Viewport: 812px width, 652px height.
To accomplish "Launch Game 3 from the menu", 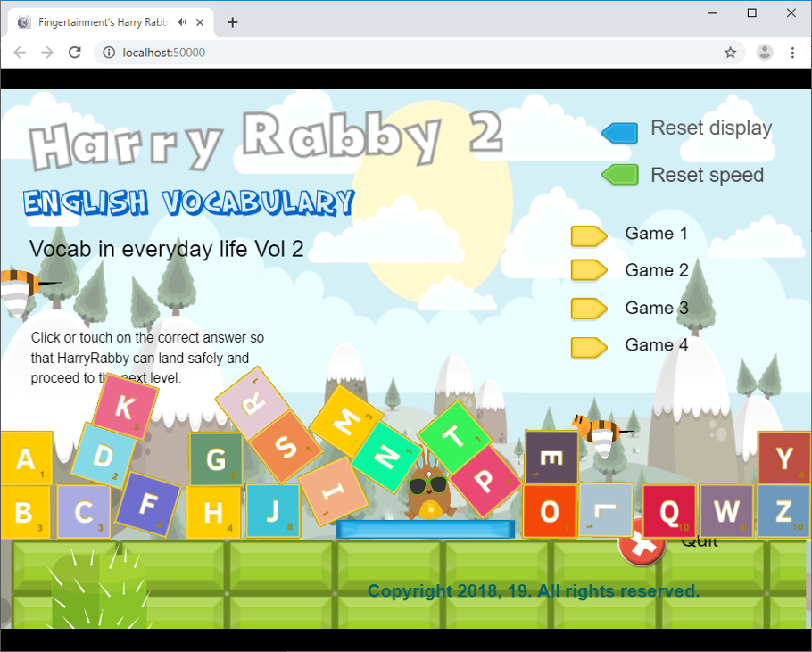I will 588,309.
